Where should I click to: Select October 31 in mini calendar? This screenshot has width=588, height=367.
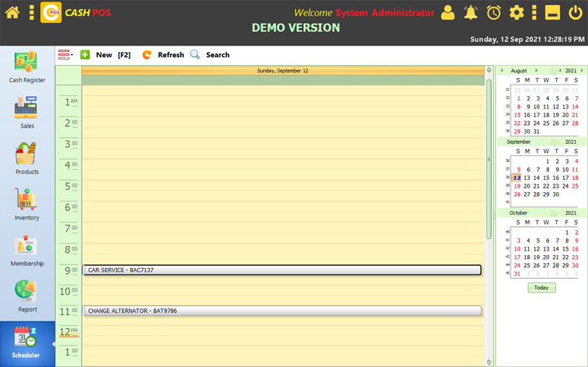pyautogui.click(x=517, y=274)
